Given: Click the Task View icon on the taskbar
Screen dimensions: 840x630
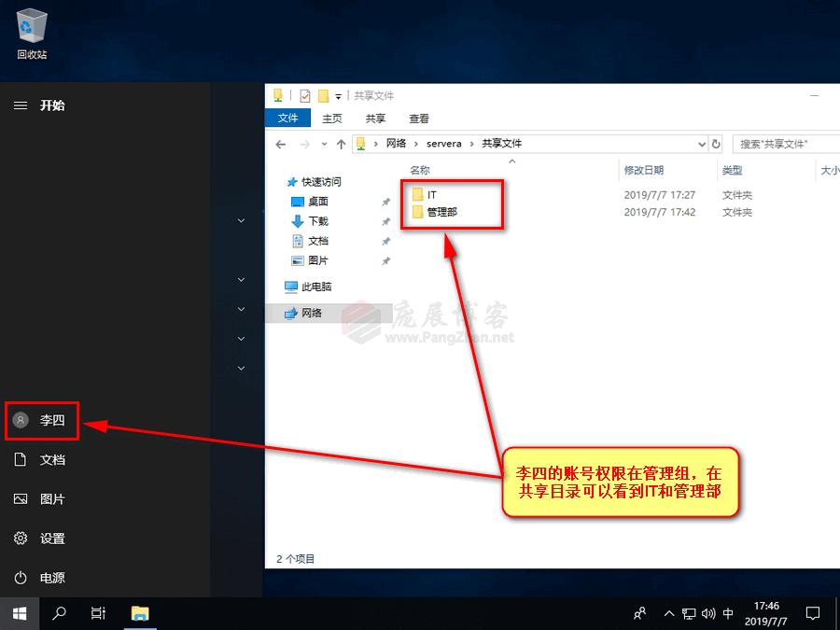Looking at the screenshot, I should click(x=99, y=613).
